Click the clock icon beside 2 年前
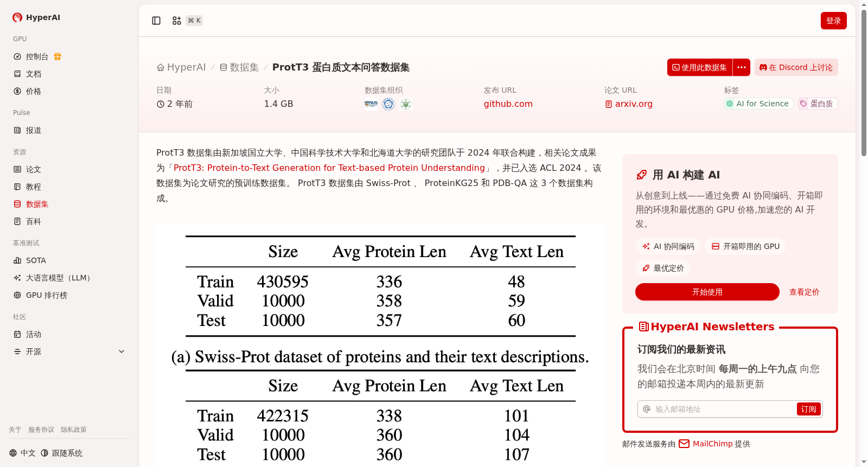The width and height of the screenshot is (868, 467). point(161,104)
